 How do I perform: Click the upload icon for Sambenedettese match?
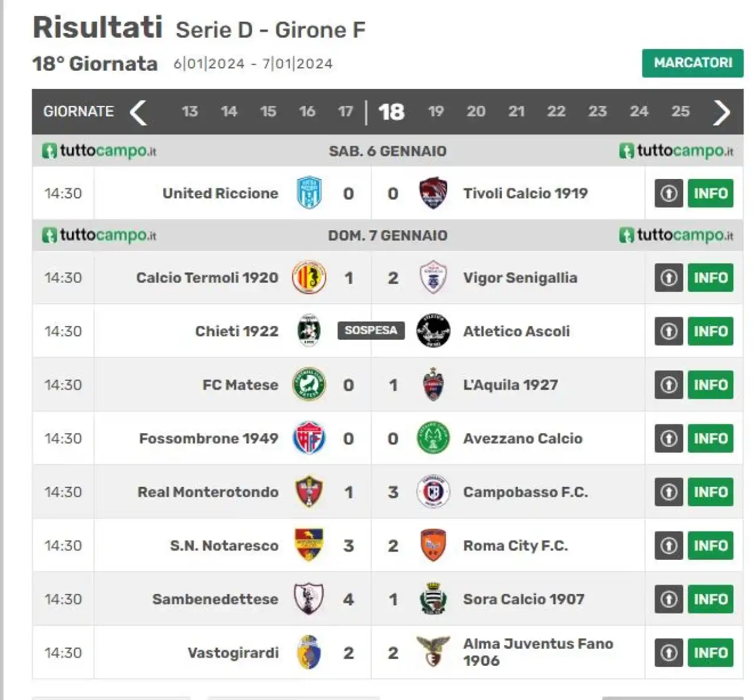669,599
